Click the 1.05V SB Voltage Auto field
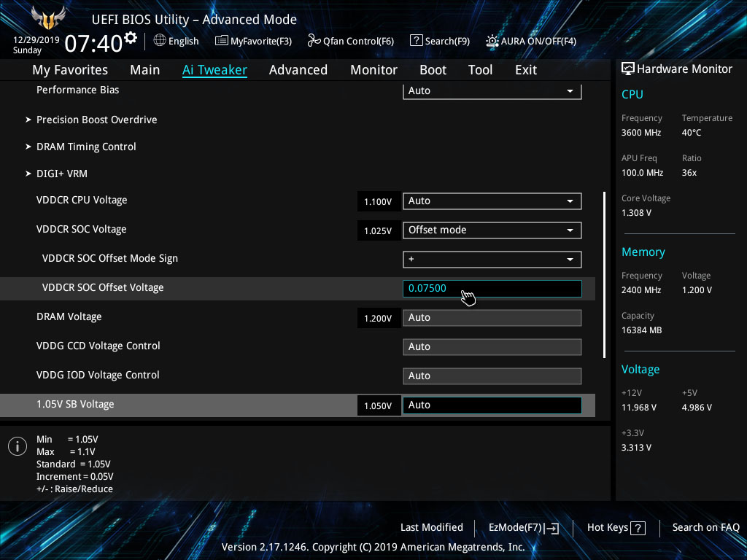The height and width of the screenshot is (560, 747). pos(492,405)
